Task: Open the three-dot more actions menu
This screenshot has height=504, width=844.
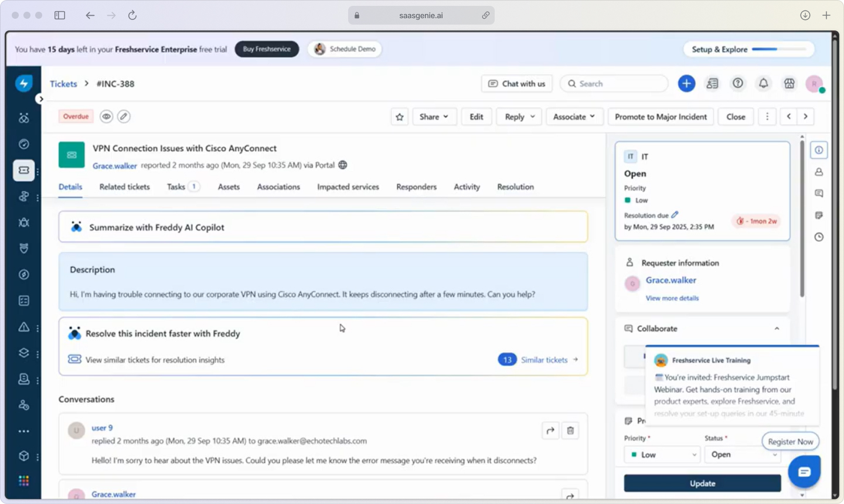Action: (x=767, y=117)
